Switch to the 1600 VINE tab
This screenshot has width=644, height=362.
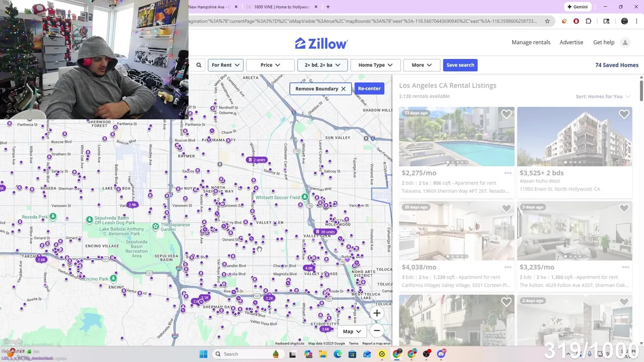(x=282, y=7)
